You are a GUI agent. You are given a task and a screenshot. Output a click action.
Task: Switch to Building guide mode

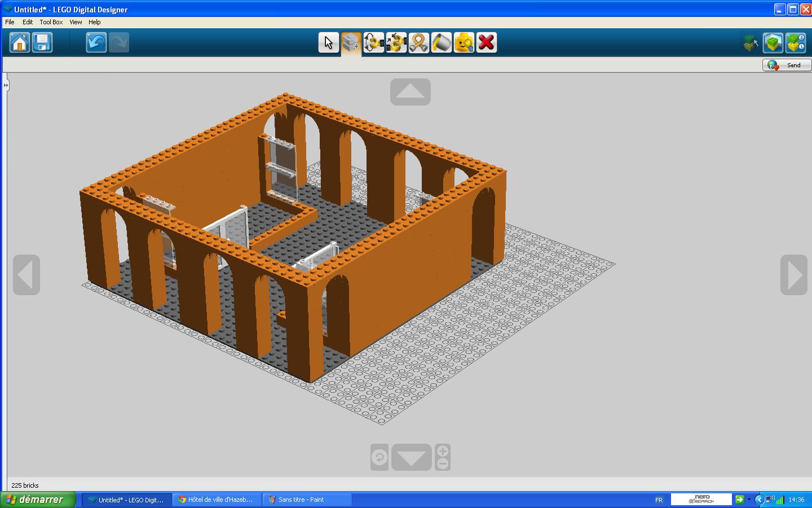[x=796, y=43]
